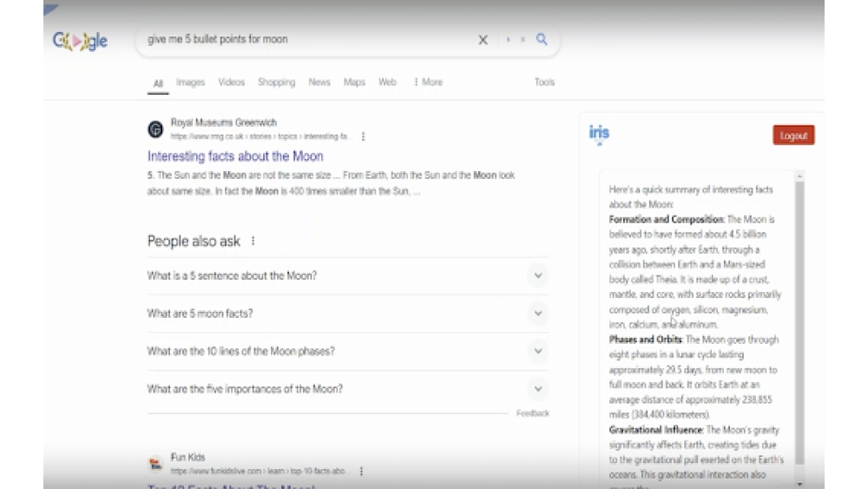868x489 pixels.
Task: Click 'Gravitational Influence' heading in iris
Action: click(x=656, y=430)
